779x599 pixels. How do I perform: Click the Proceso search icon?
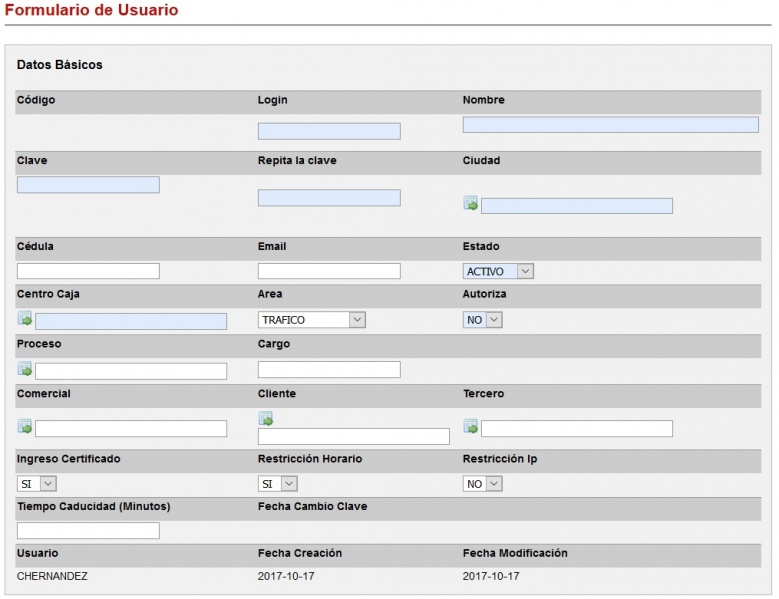pyautogui.click(x=25, y=370)
